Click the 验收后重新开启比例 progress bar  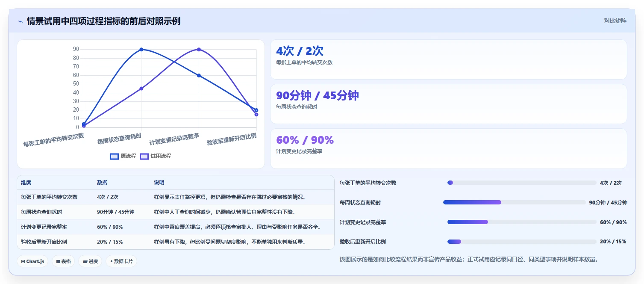tap(522, 242)
